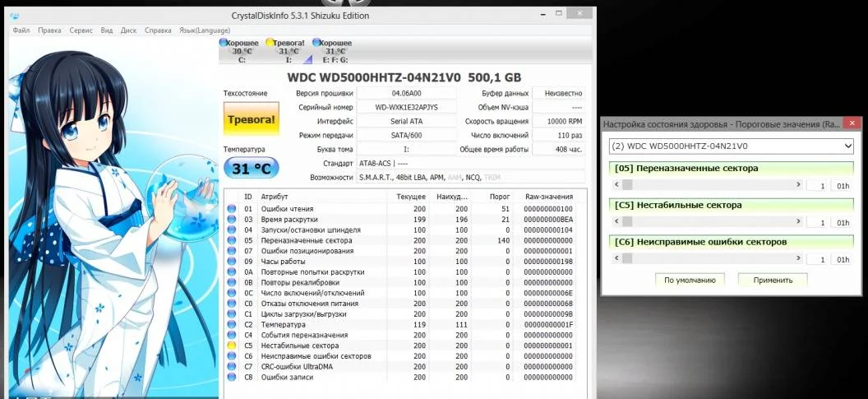Screen dimensions: 868x399
Task: Click the SATA/600 transfer mode value
Action: point(407,135)
